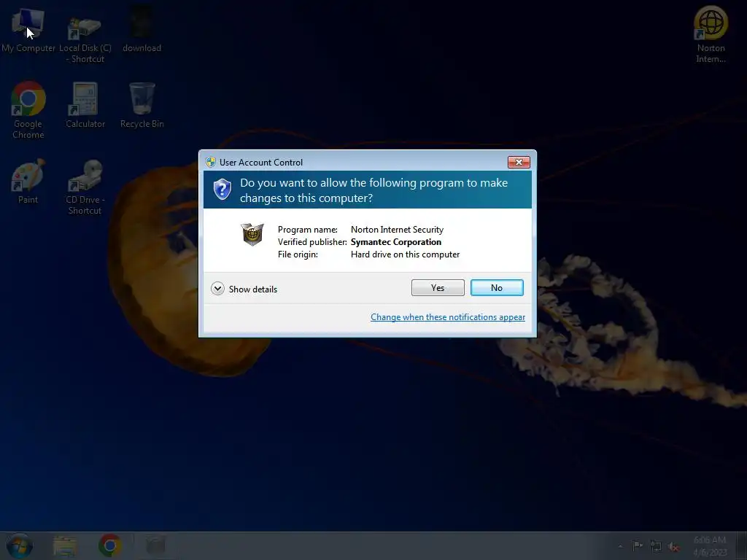This screenshot has height=560, width=747.
Task: Open the Recycle Bin icon
Action: (142, 105)
